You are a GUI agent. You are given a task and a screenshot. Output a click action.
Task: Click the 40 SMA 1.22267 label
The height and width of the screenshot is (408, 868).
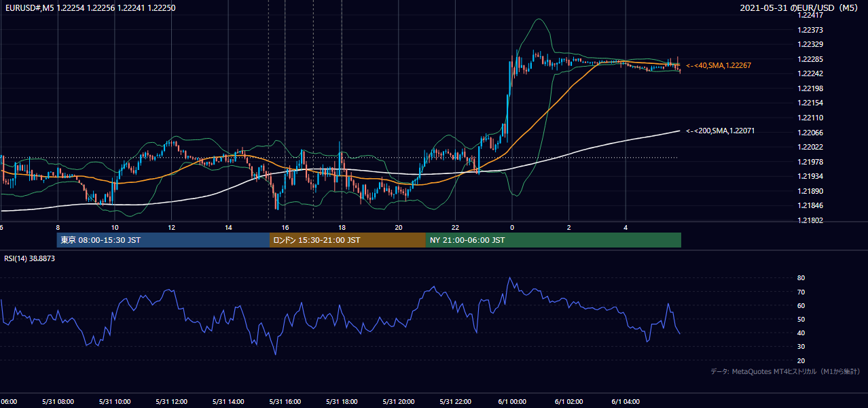tap(718, 65)
